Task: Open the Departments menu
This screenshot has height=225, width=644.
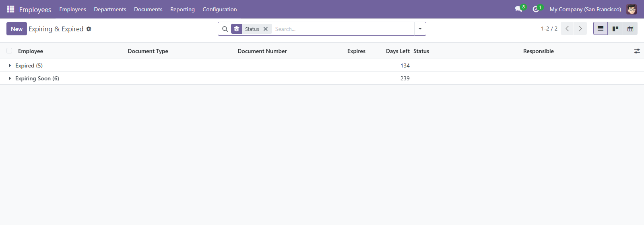Action: click(110, 9)
